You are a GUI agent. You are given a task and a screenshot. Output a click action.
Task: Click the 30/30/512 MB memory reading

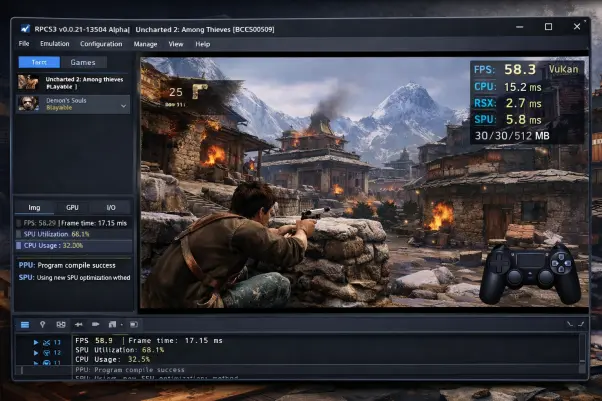tap(512, 136)
